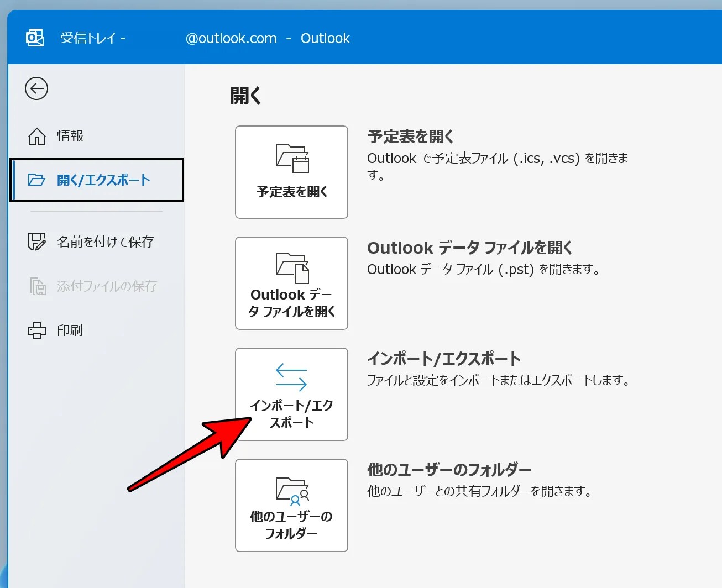Click the ファイルと設定をインポートまたはエクスポートします description

point(499,380)
